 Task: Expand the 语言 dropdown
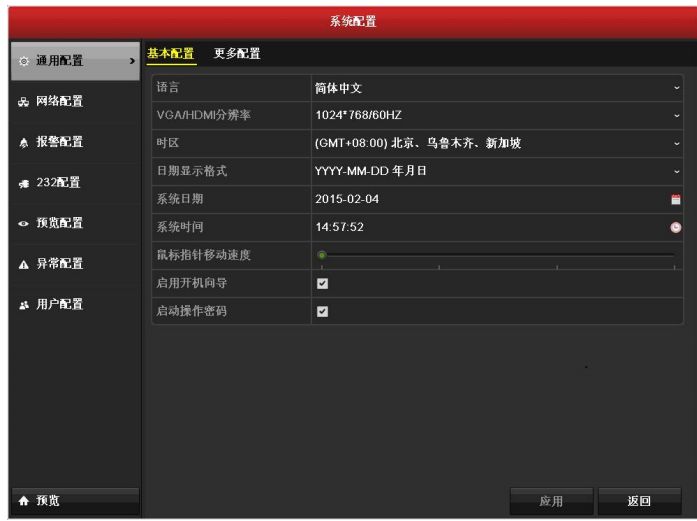[676, 88]
